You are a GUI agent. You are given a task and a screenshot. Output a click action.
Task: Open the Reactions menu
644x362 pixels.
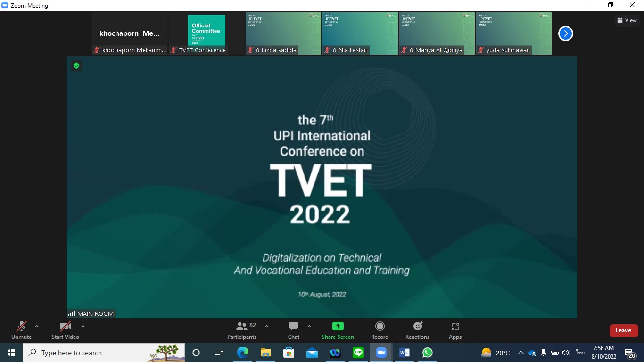pos(417,330)
